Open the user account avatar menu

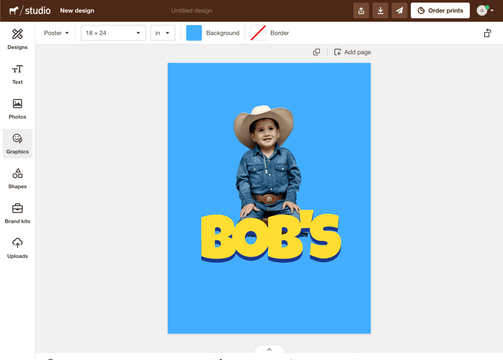[x=485, y=11]
